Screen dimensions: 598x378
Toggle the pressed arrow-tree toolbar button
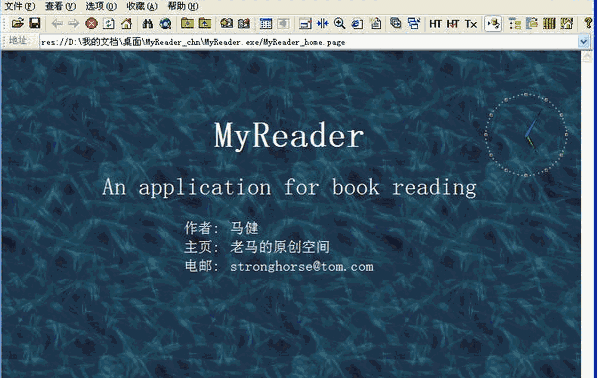493,24
